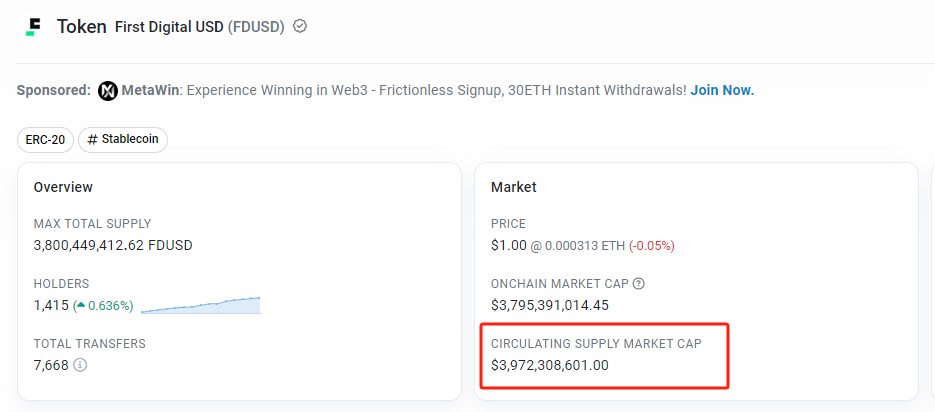Open the Join Now sponsored link
The width and height of the screenshot is (935, 412).
pos(722,91)
